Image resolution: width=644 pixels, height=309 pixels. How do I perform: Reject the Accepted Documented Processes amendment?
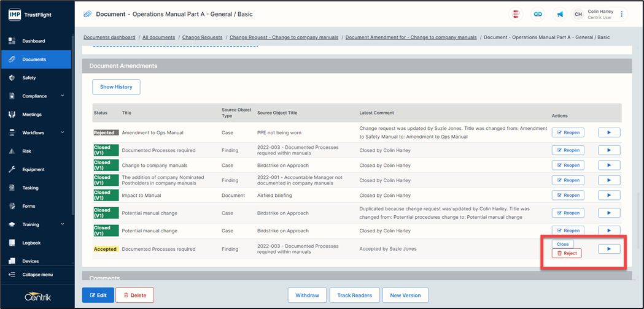[x=566, y=253]
